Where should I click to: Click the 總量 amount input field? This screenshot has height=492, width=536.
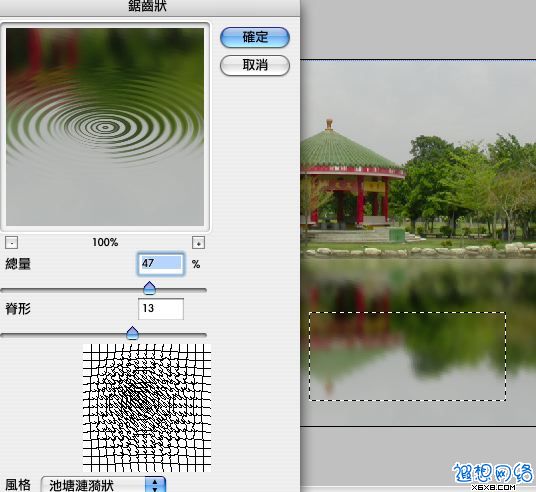[x=161, y=264]
